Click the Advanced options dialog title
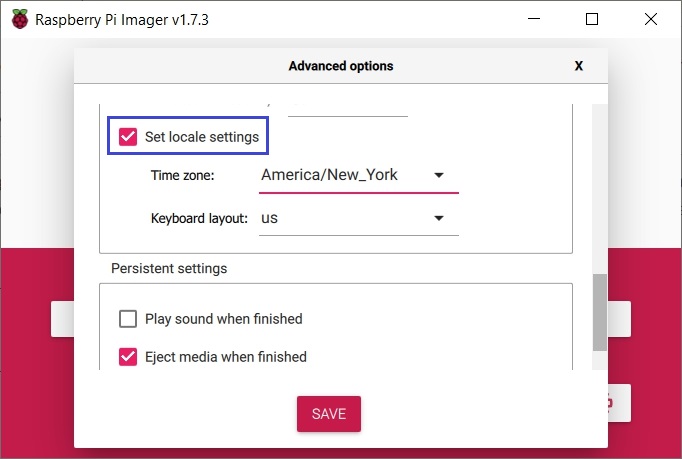 click(340, 66)
